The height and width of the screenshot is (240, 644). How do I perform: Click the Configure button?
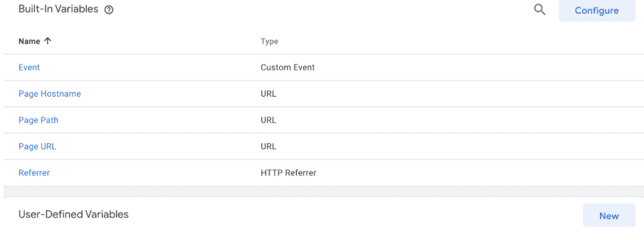pos(597,10)
